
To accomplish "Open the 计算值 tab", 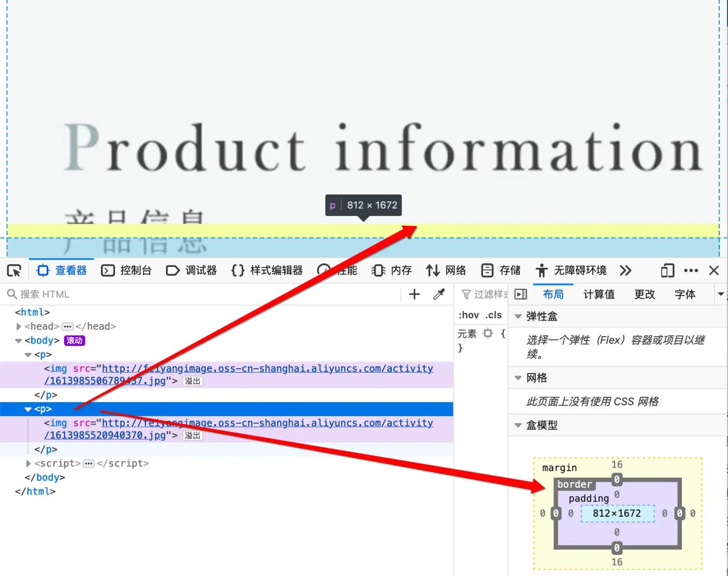I will point(598,294).
